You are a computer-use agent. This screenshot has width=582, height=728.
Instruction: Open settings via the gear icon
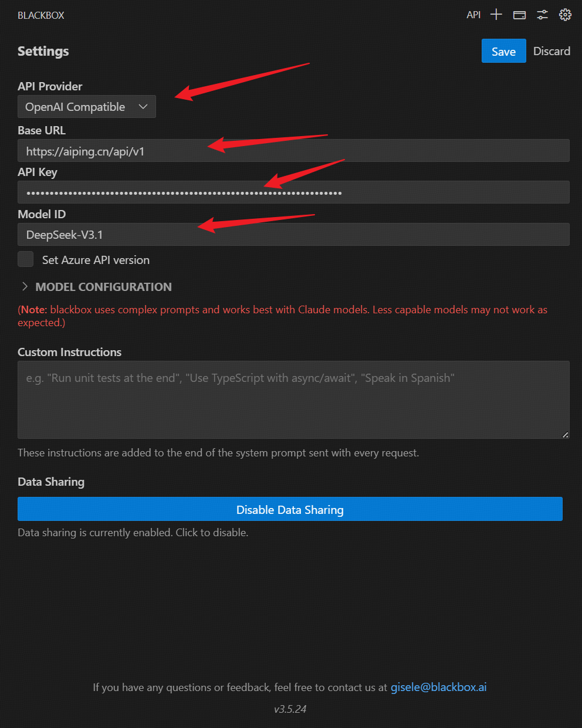coord(564,14)
